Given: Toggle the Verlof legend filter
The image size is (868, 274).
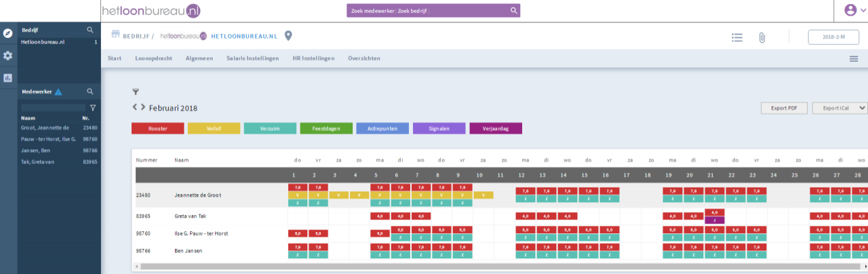Looking at the screenshot, I should pos(214,128).
